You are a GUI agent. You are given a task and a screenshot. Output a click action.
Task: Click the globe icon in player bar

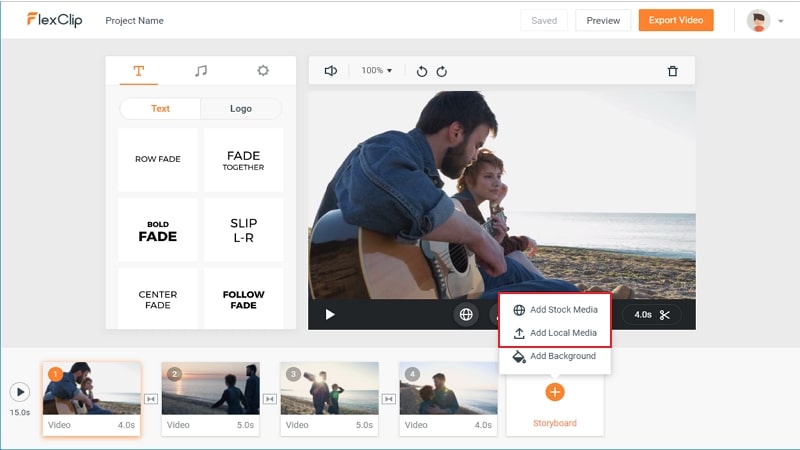coord(466,314)
